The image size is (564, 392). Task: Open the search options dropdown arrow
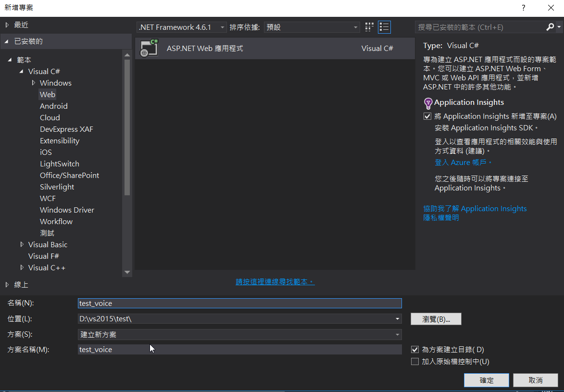(x=559, y=27)
